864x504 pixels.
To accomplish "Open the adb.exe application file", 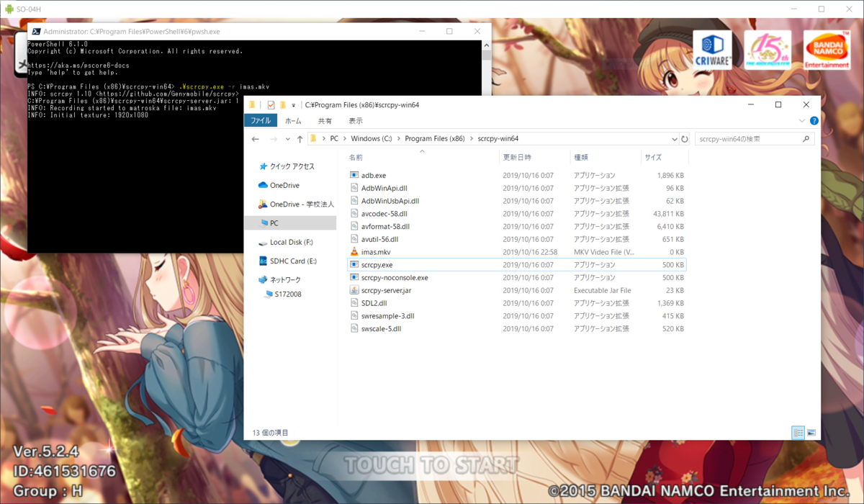I will click(x=374, y=175).
